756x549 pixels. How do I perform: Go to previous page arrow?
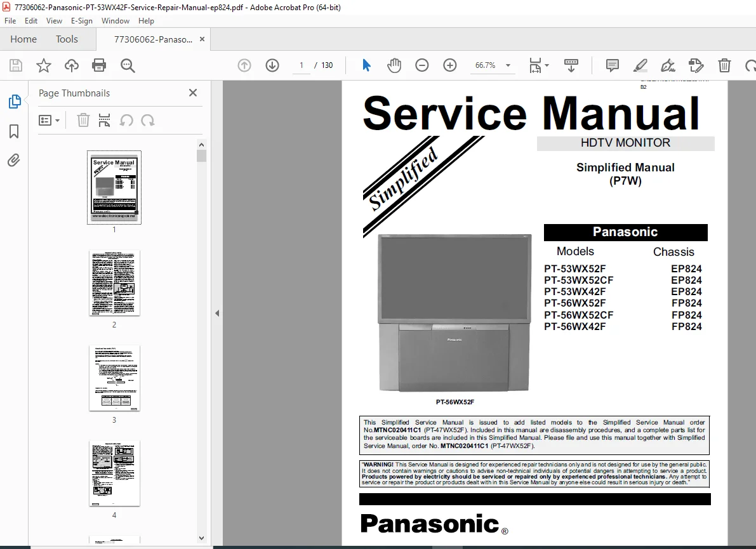click(x=244, y=65)
